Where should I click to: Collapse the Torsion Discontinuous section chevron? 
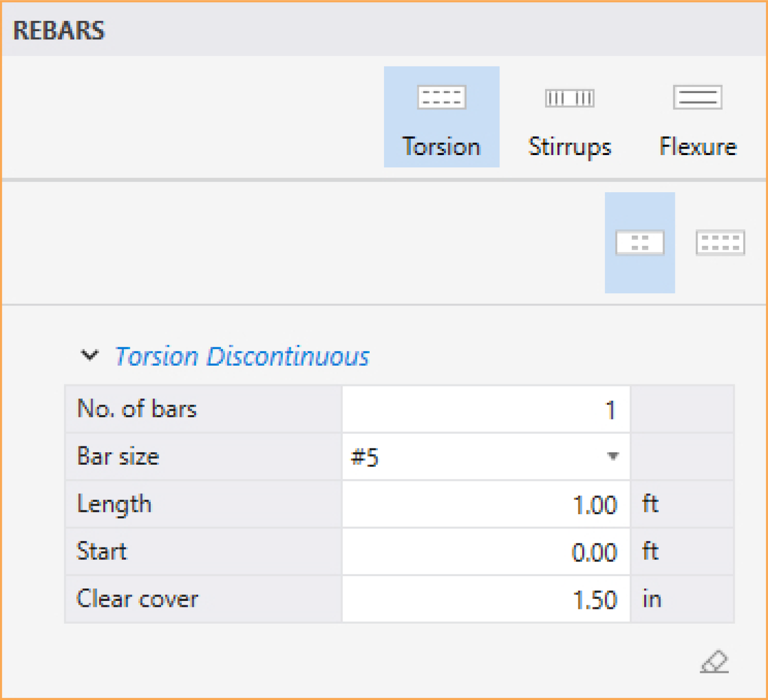[x=90, y=355]
